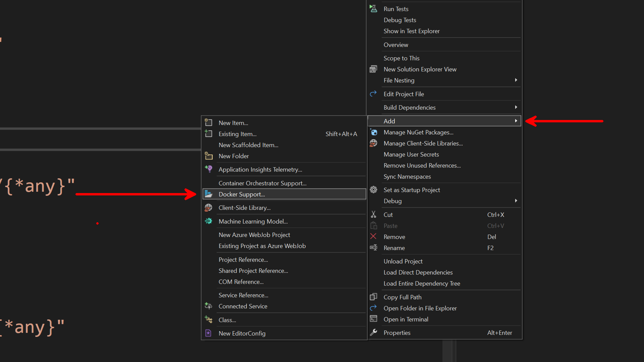This screenshot has width=644, height=362.
Task: Click the Docker Support icon
Action: click(208, 194)
